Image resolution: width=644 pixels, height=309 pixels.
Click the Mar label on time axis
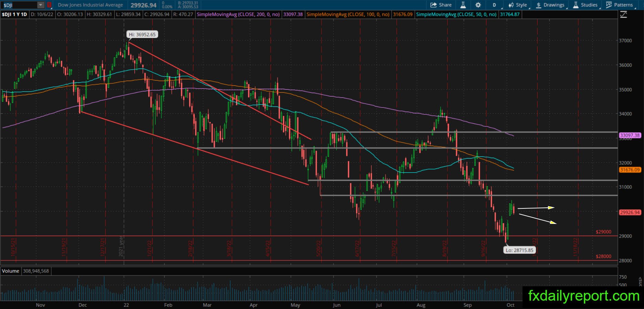point(207,305)
